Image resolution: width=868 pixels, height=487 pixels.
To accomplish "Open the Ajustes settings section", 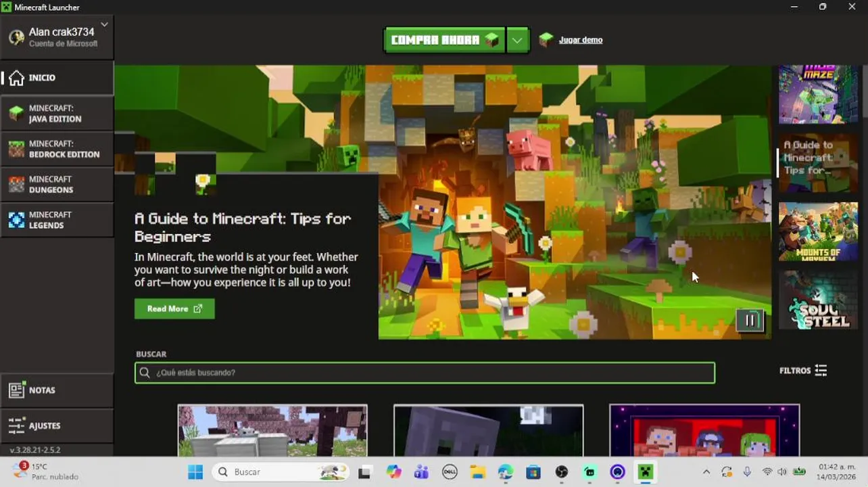I will [57, 425].
